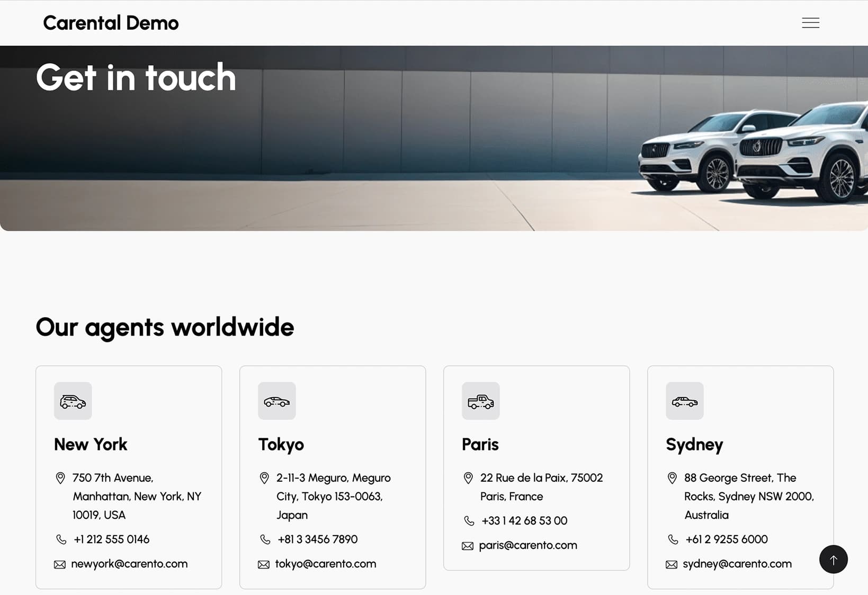Viewport: 868px width, 595px height.
Task: Click the Get in touch hero banner image
Action: click(x=434, y=138)
